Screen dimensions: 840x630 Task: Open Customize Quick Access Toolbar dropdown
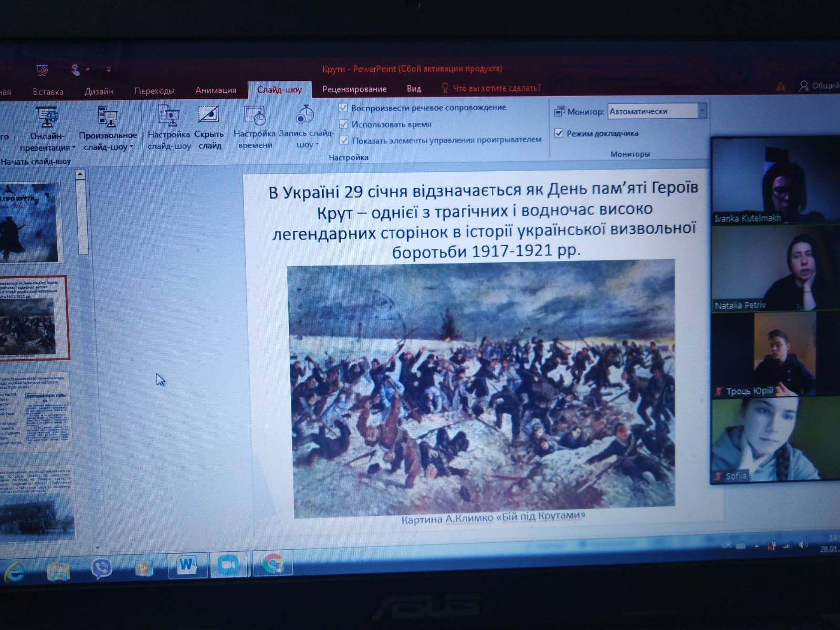(x=109, y=69)
